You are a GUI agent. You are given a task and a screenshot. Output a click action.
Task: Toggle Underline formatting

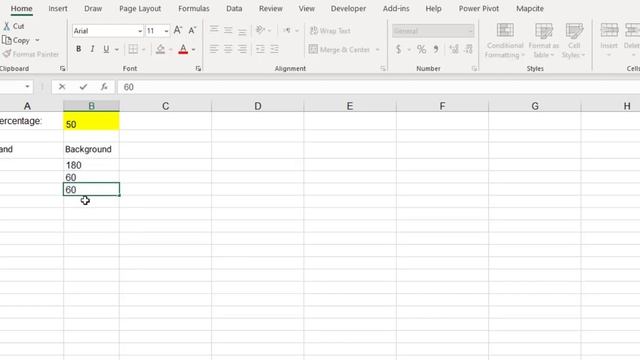tap(106, 49)
